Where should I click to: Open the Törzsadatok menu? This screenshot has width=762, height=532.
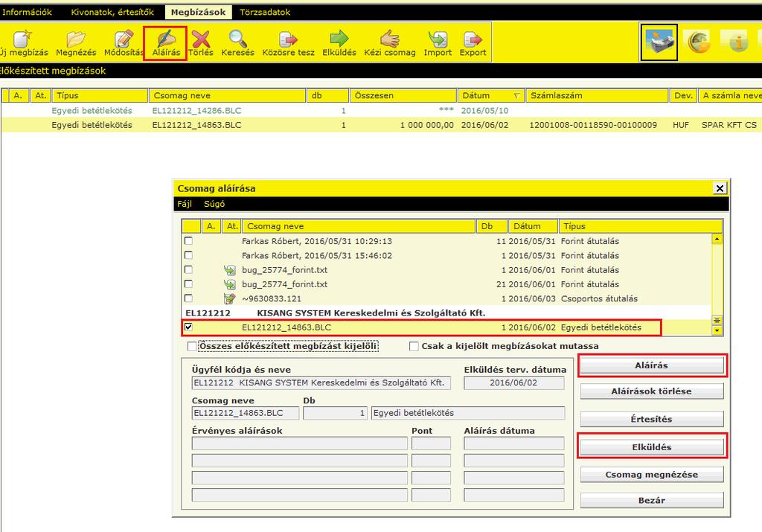click(x=265, y=12)
